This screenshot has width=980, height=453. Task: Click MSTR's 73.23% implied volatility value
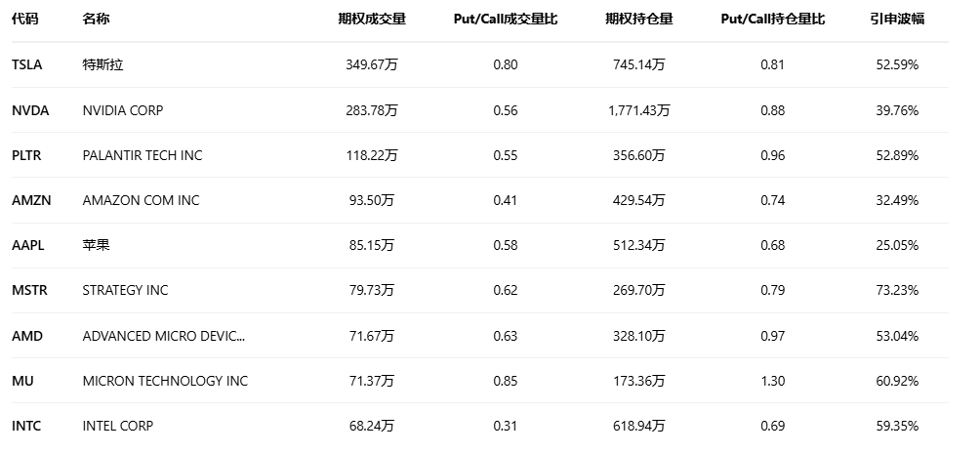[x=897, y=290]
